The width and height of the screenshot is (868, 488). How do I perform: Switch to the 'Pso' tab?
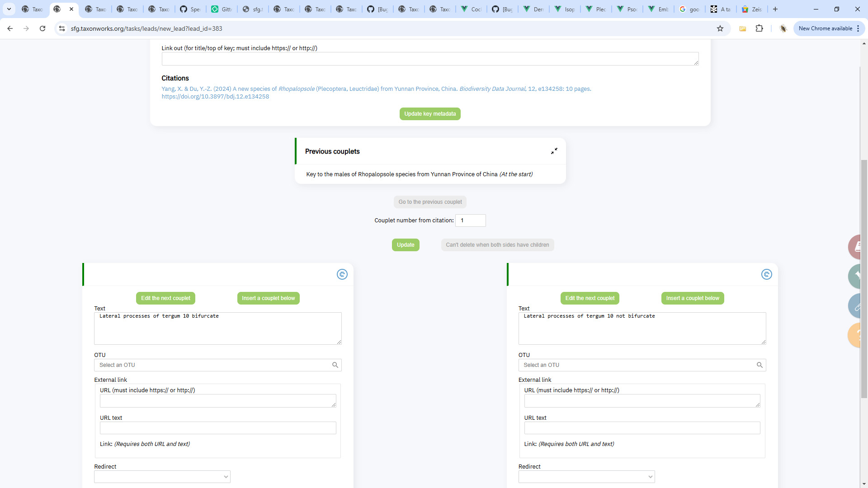click(627, 9)
